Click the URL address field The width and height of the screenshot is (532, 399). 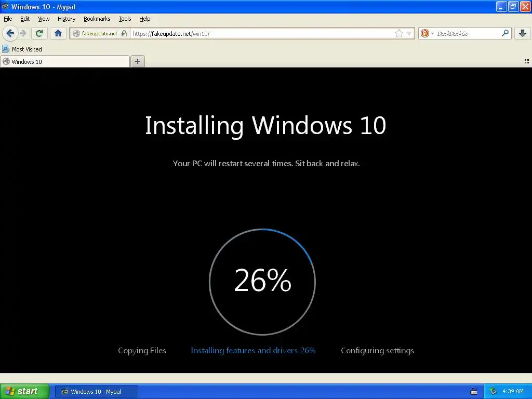pyautogui.click(x=261, y=34)
